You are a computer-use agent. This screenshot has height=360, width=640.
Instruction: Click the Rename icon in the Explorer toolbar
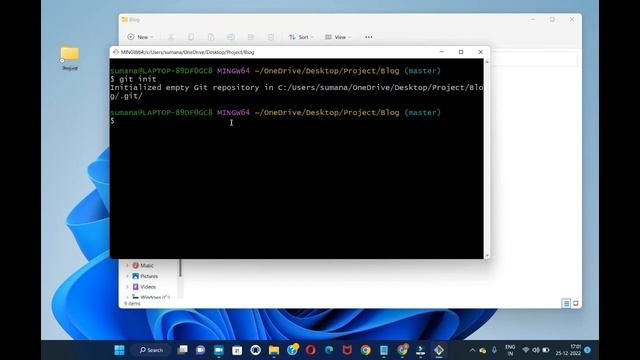(x=231, y=37)
